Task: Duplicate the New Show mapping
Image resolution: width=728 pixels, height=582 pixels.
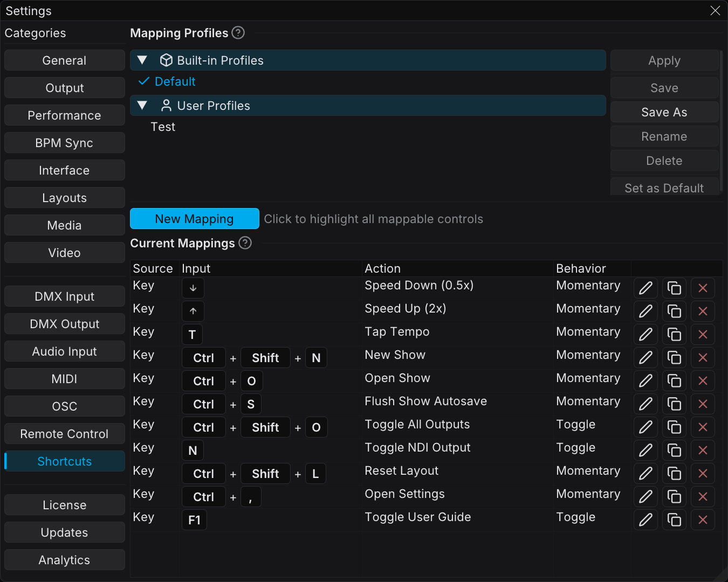Action: point(674,358)
